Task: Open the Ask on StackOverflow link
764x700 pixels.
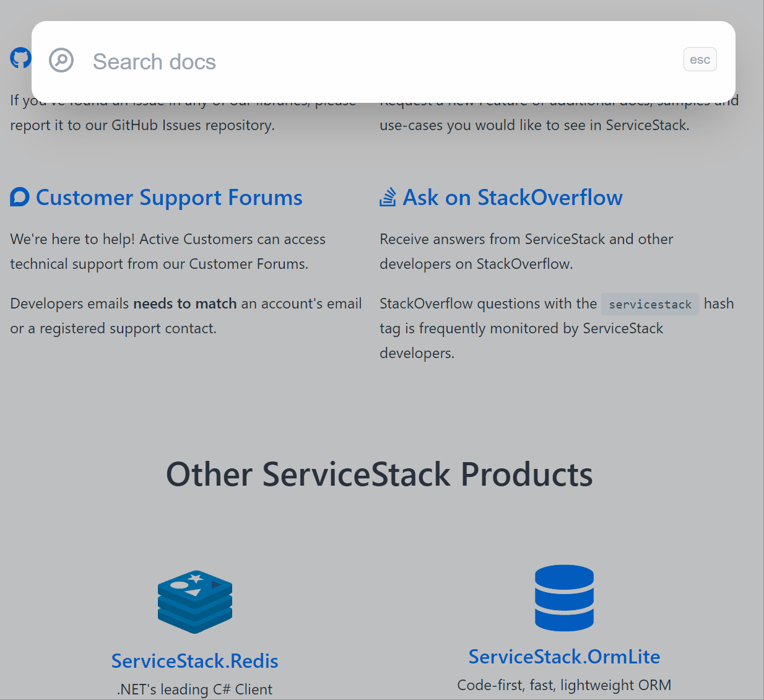Action: coord(513,198)
